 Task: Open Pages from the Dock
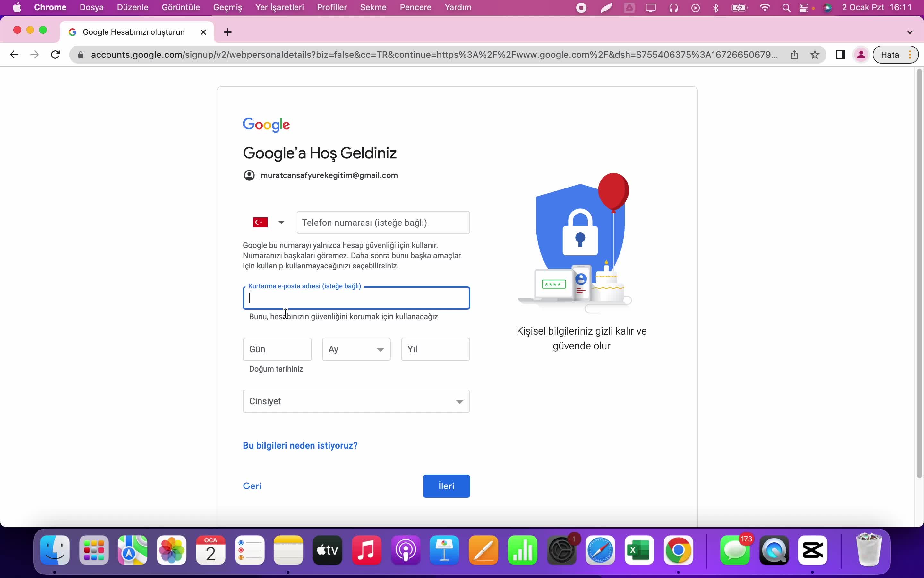[483, 550]
